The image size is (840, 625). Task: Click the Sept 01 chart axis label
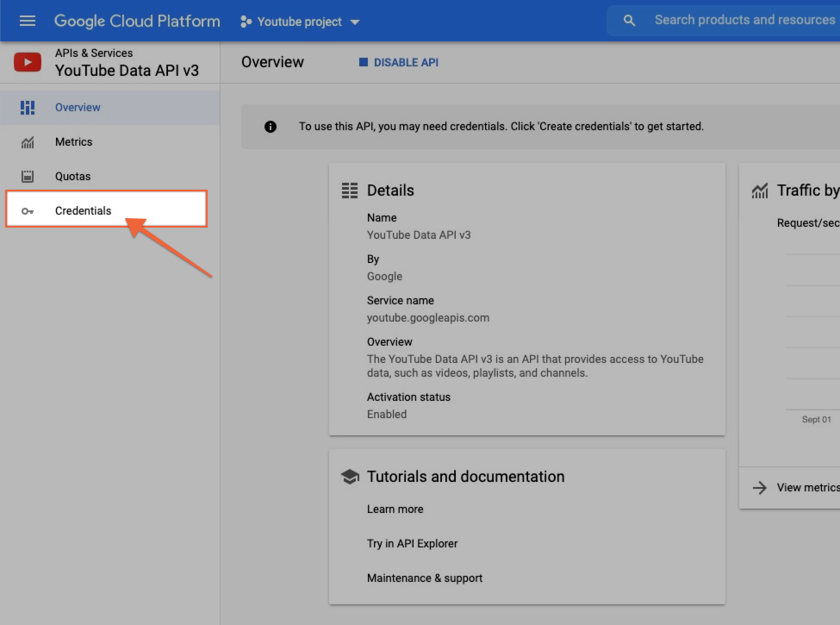pos(817,420)
